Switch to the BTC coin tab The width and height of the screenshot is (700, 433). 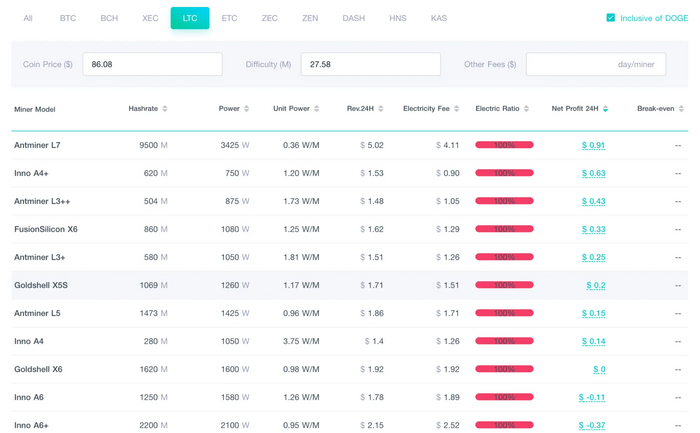(x=68, y=18)
